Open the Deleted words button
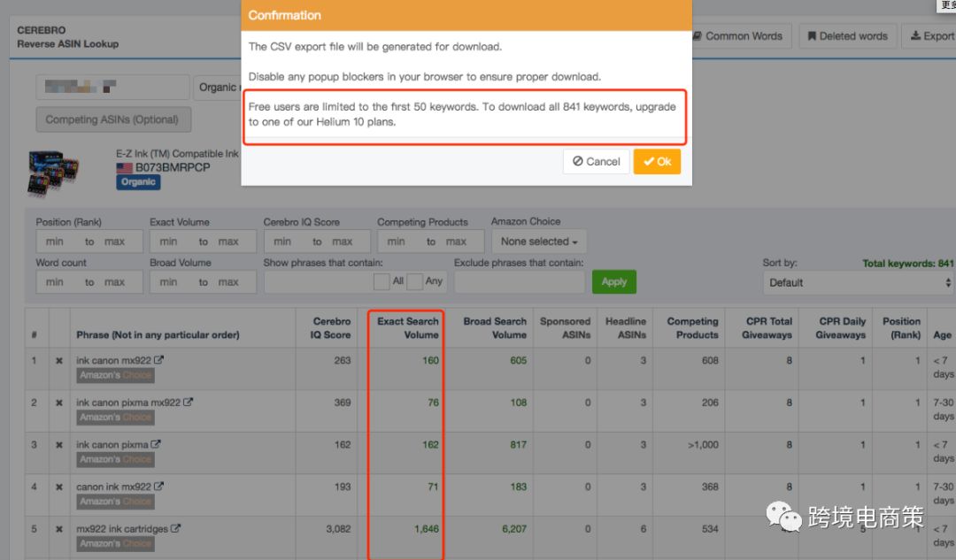The width and height of the screenshot is (956, 560). [x=848, y=36]
